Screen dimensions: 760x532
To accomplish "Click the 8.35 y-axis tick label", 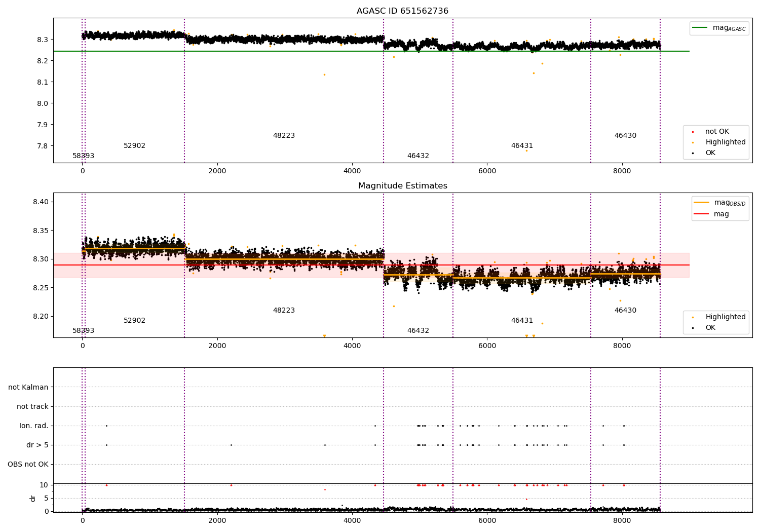I will click(x=41, y=231).
